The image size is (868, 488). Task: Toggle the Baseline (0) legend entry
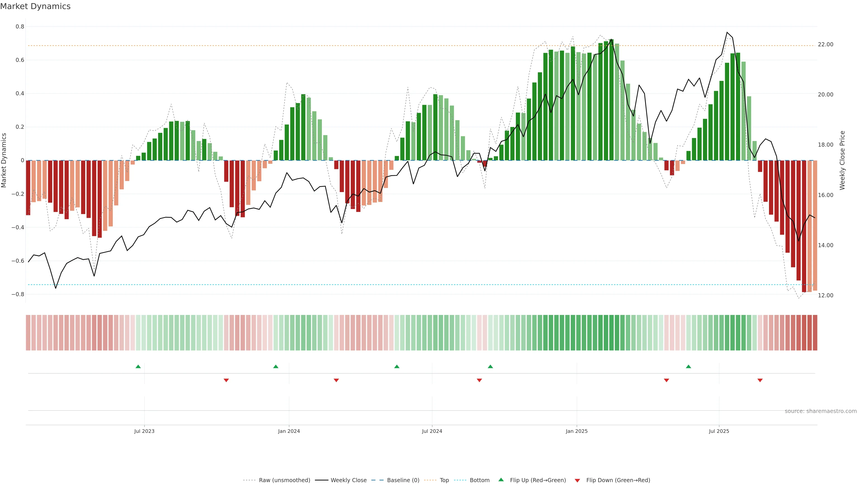click(403, 480)
